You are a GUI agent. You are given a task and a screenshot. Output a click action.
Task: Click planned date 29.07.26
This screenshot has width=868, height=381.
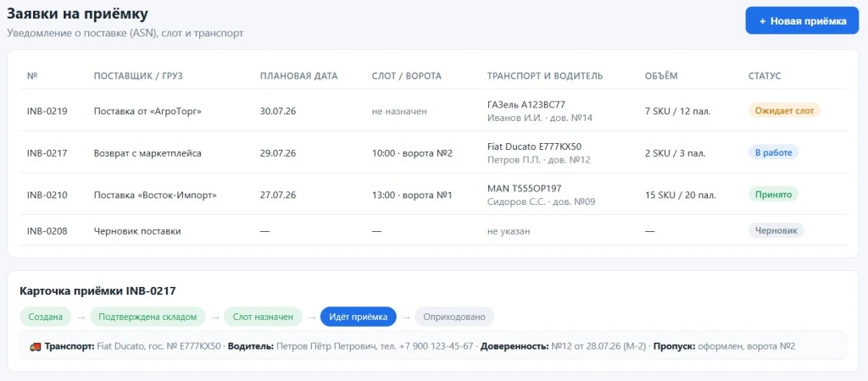278,153
